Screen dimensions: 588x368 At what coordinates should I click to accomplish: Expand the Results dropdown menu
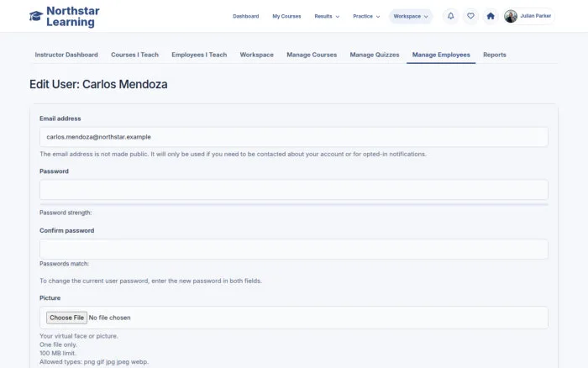[x=327, y=17]
